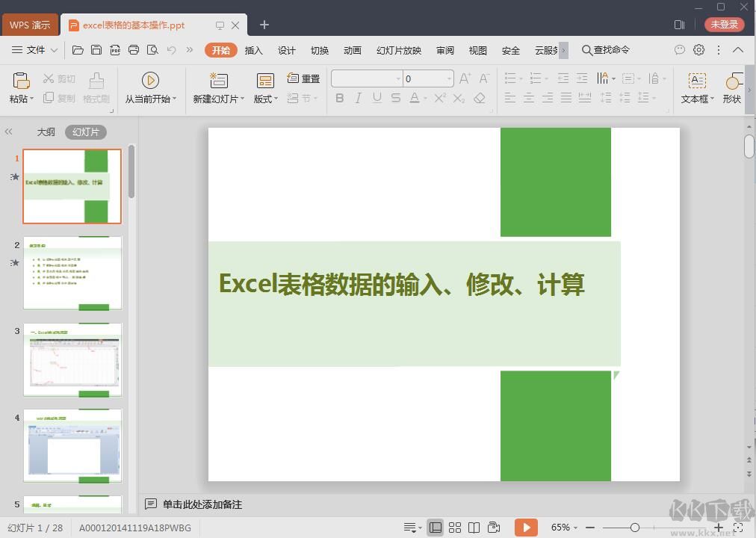Click the Paste icon in the ribbon

[22, 81]
